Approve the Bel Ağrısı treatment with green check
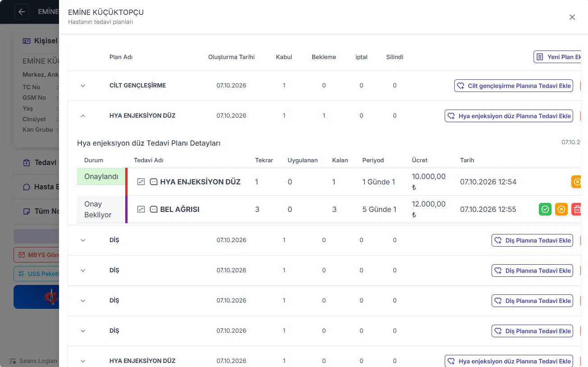 (x=545, y=209)
